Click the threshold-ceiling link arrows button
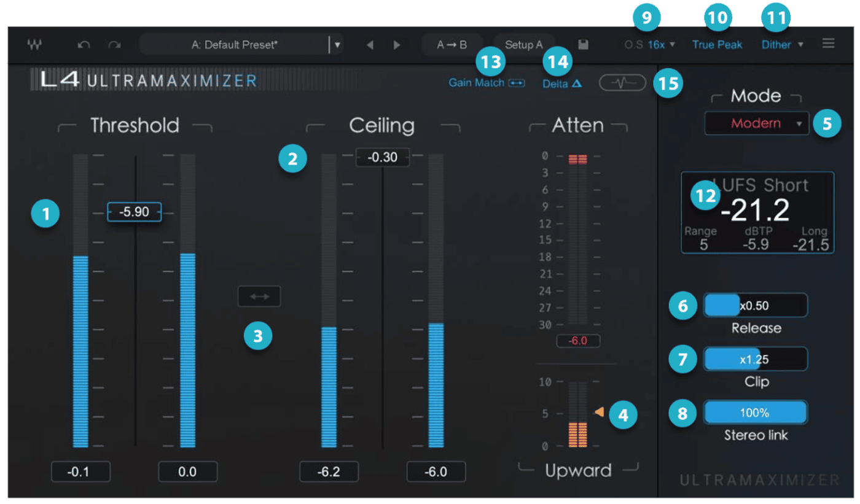 [x=259, y=297]
